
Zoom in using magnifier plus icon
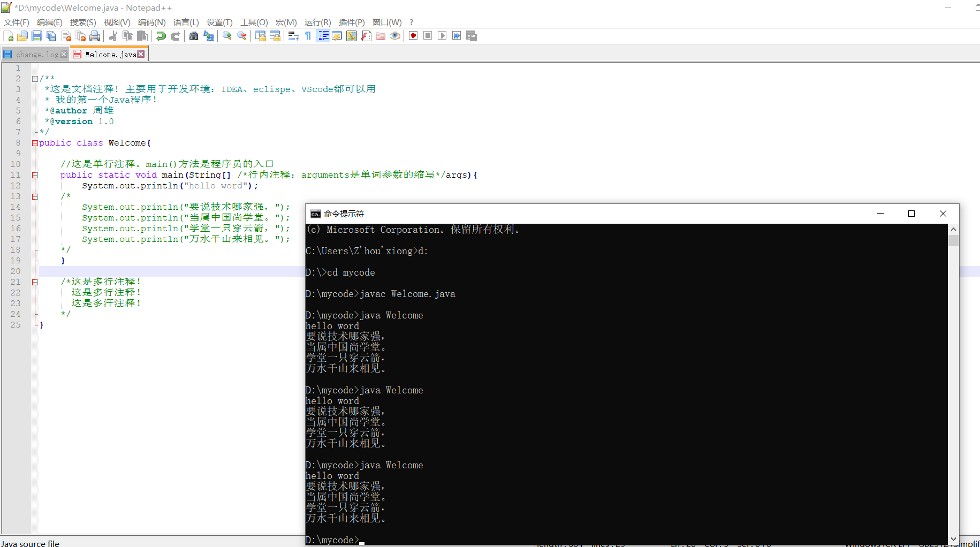point(227,36)
